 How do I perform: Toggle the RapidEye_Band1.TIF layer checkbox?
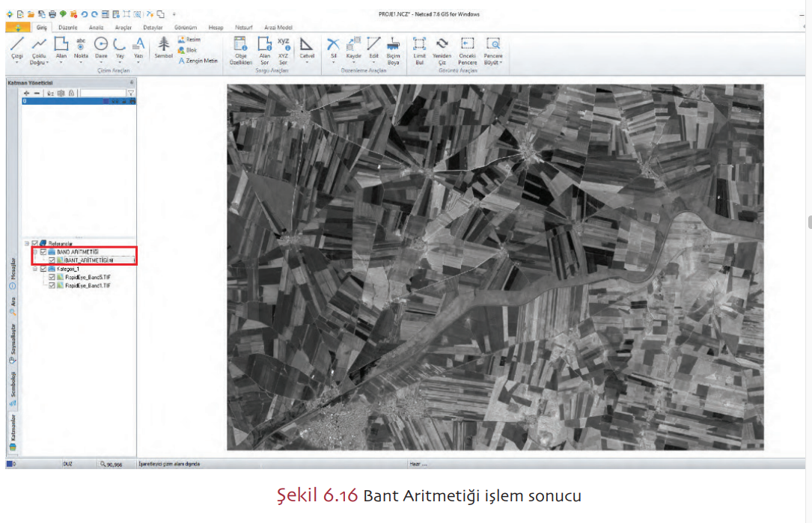[x=52, y=285]
